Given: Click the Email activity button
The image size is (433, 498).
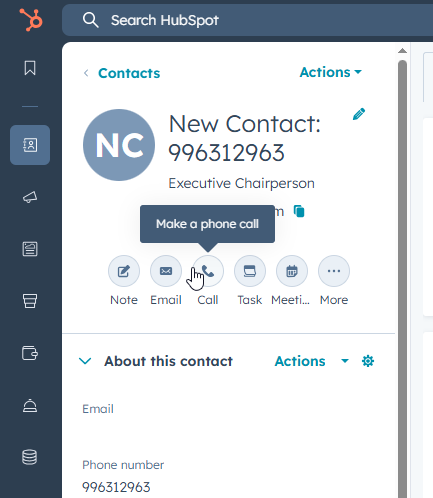Looking at the screenshot, I should [166, 271].
